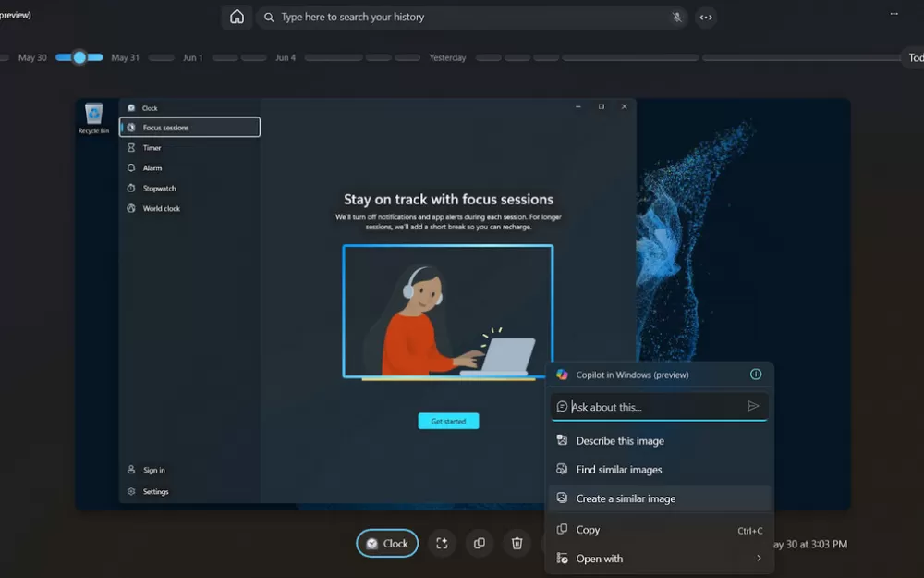Image resolution: width=924 pixels, height=578 pixels.
Task: Jump to the Jun 4 timeline label
Action: [x=286, y=57]
